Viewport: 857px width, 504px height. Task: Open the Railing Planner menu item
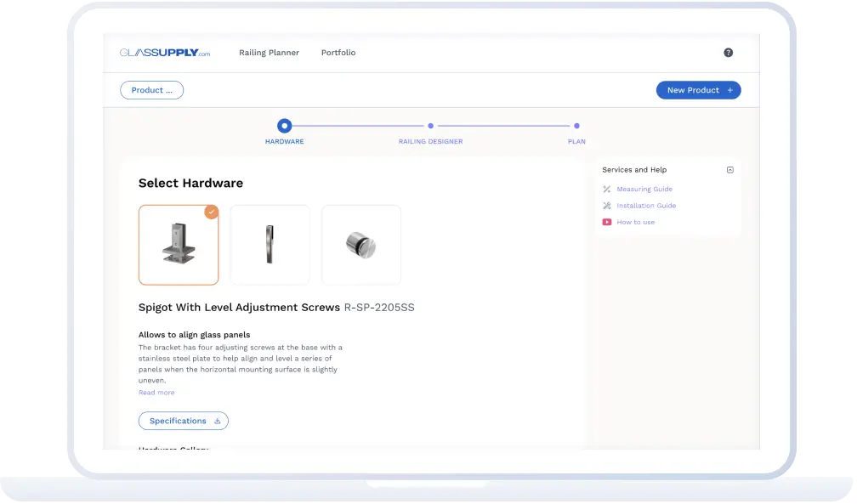[x=269, y=53]
